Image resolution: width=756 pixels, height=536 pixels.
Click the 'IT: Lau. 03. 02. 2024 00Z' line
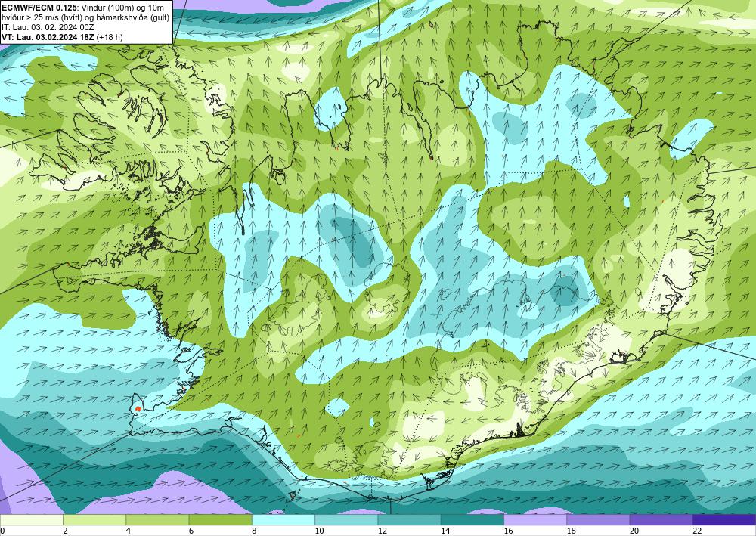(48, 27)
